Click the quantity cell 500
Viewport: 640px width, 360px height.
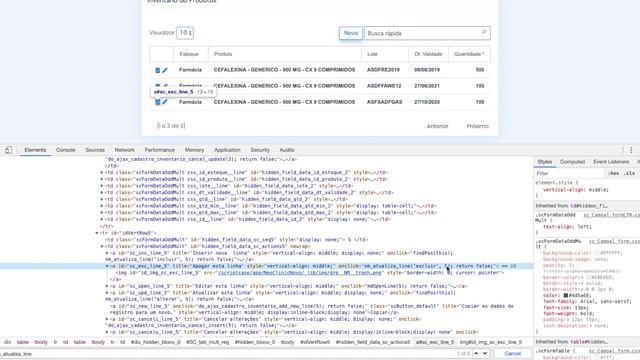(480, 70)
